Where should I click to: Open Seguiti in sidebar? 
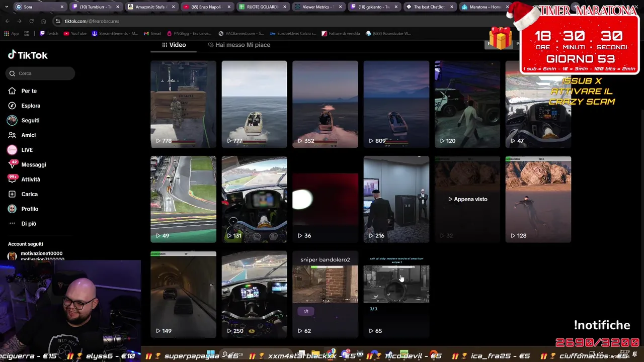pos(30,120)
